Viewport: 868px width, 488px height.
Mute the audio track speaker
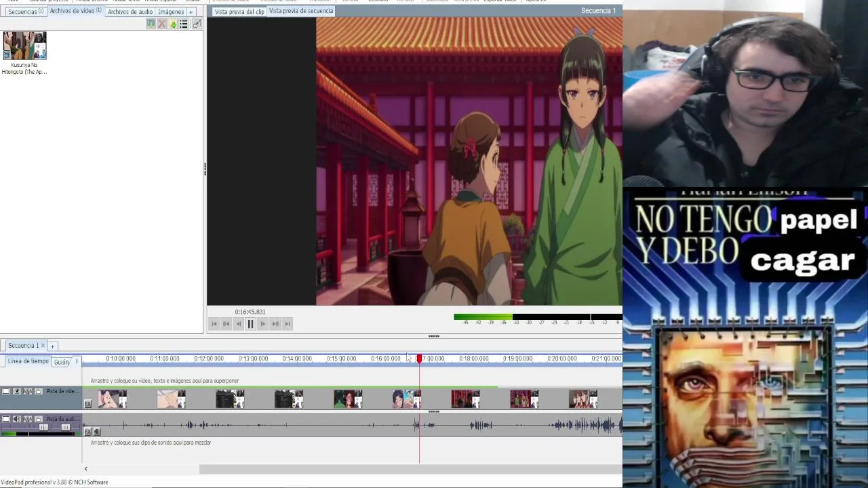(x=17, y=419)
